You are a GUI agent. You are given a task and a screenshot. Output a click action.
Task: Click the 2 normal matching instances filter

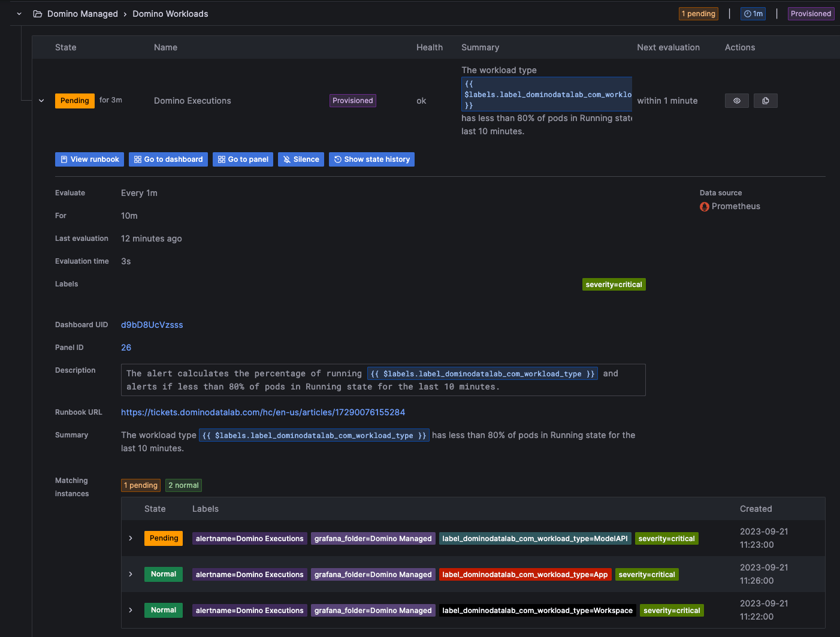(183, 485)
